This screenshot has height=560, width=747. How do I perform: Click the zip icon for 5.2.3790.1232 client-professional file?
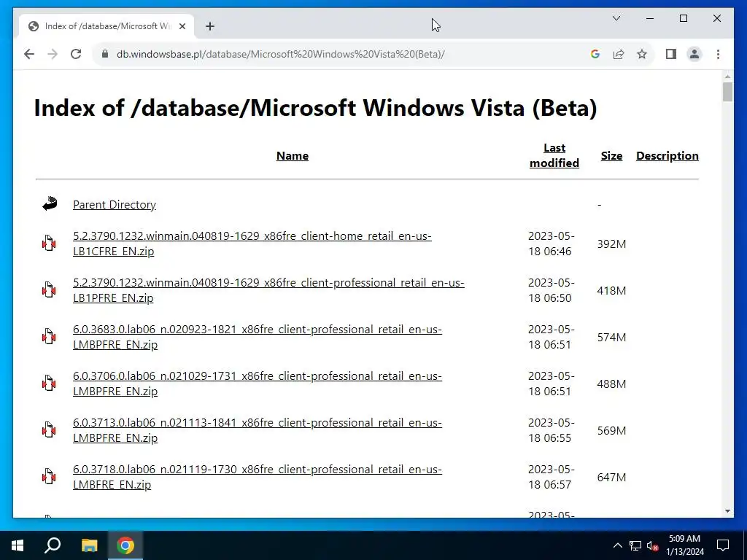[x=49, y=290]
